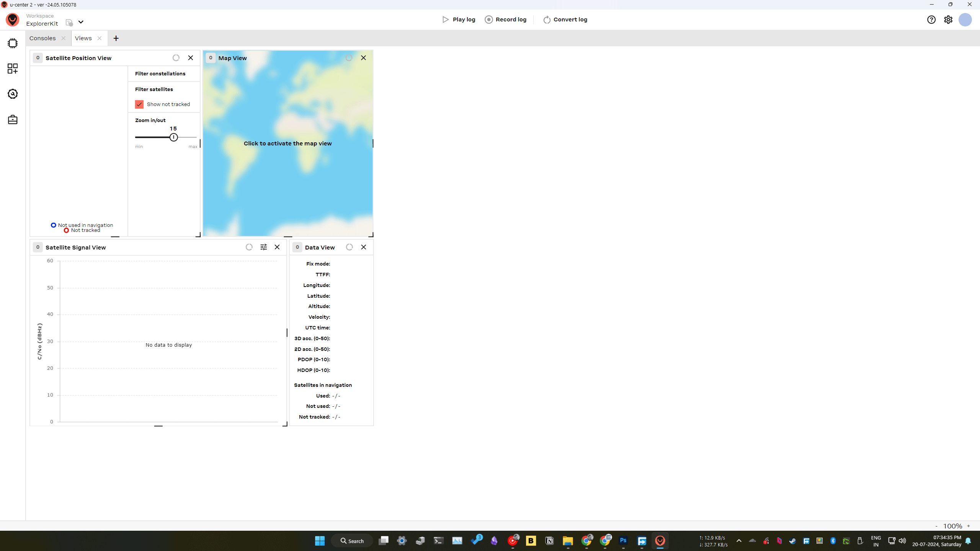Refresh the Satellite Position View
980x551 pixels.
tap(176, 58)
